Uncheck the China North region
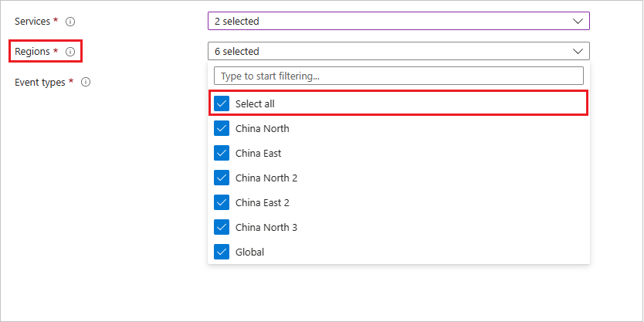 point(222,128)
